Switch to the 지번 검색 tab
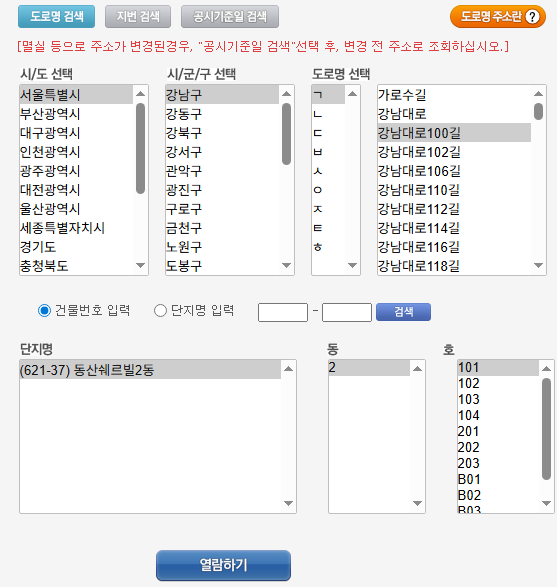This screenshot has height=587, width=557. (138, 16)
